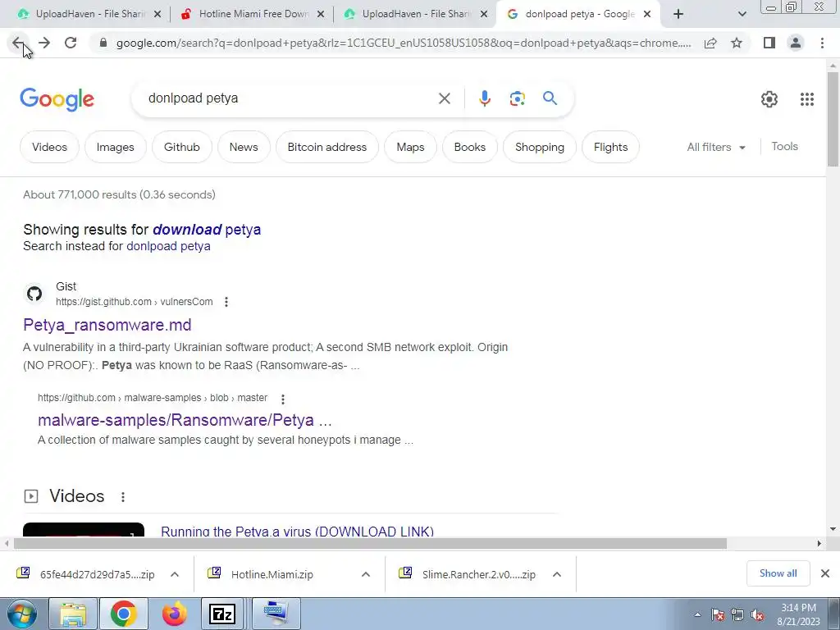Go back using the browser back arrow
840x630 pixels.
[18, 43]
